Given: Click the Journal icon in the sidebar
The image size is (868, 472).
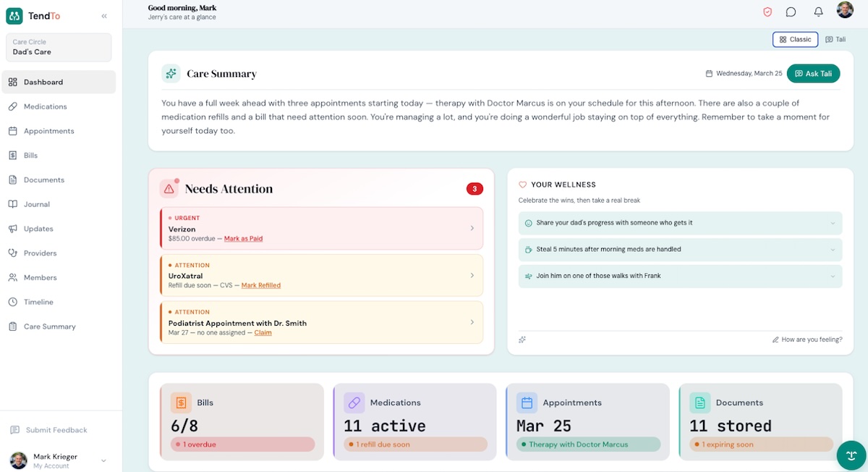Looking at the screenshot, I should [12, 204].
